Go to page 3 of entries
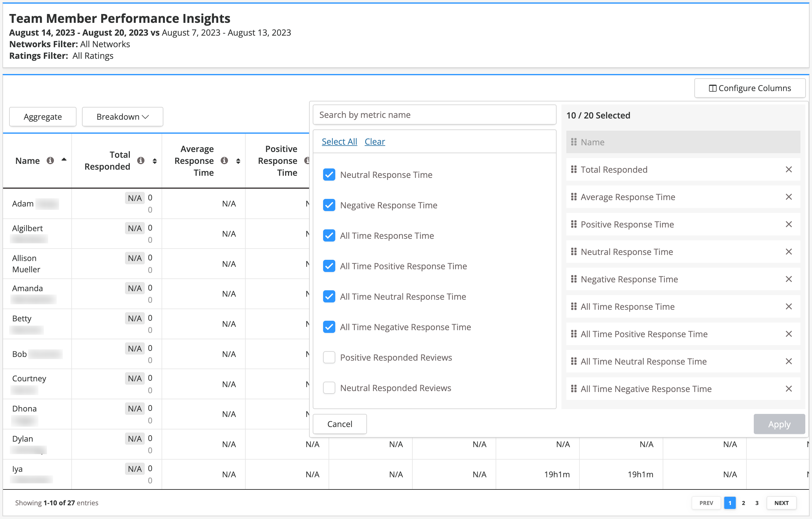The image size is (812, 519). 757,503
